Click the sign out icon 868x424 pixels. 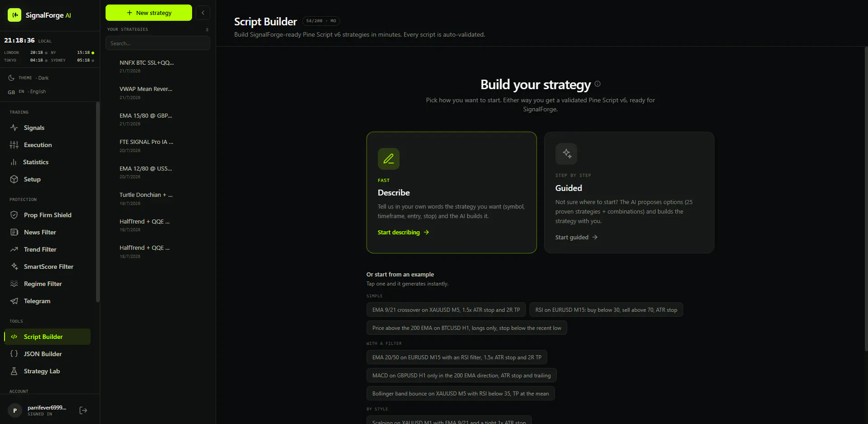[83, 410]
